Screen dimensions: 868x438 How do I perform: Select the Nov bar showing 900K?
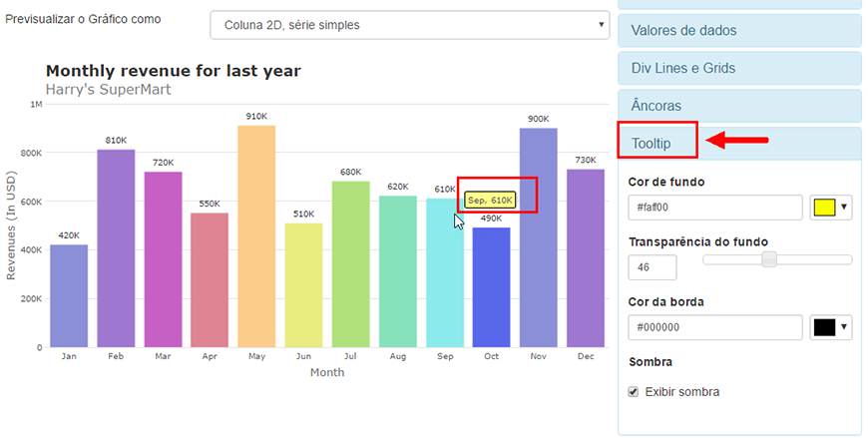[x=538, y=237]
